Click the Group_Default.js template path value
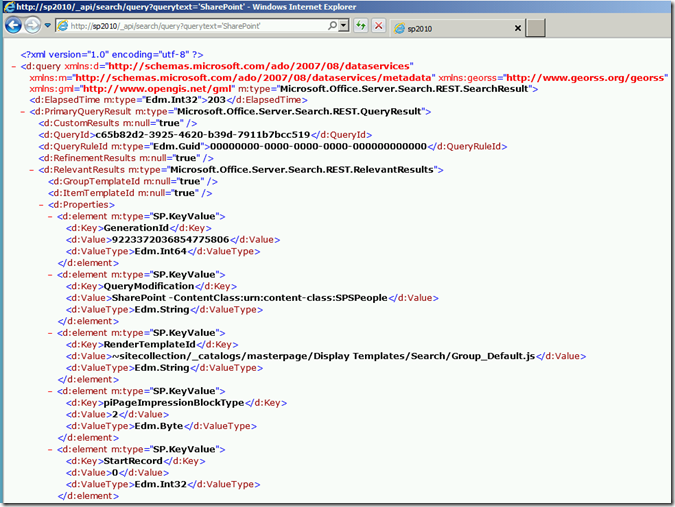Viewport: 675px width, 507px height. pos(323,356)
